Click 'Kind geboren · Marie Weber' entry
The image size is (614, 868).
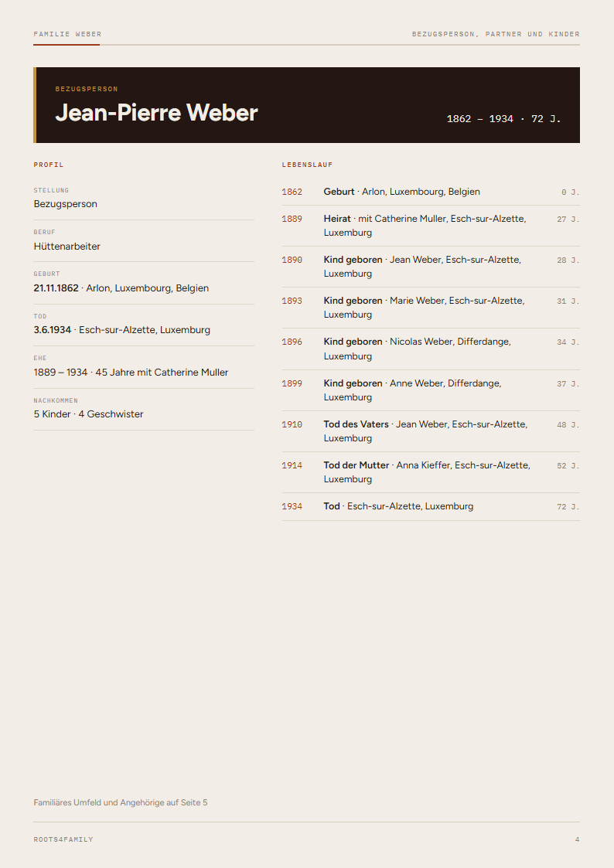click(x=424, y=308)
